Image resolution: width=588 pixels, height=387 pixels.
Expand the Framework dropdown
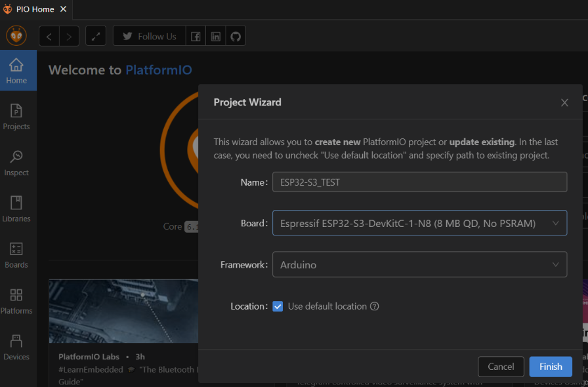419,265
